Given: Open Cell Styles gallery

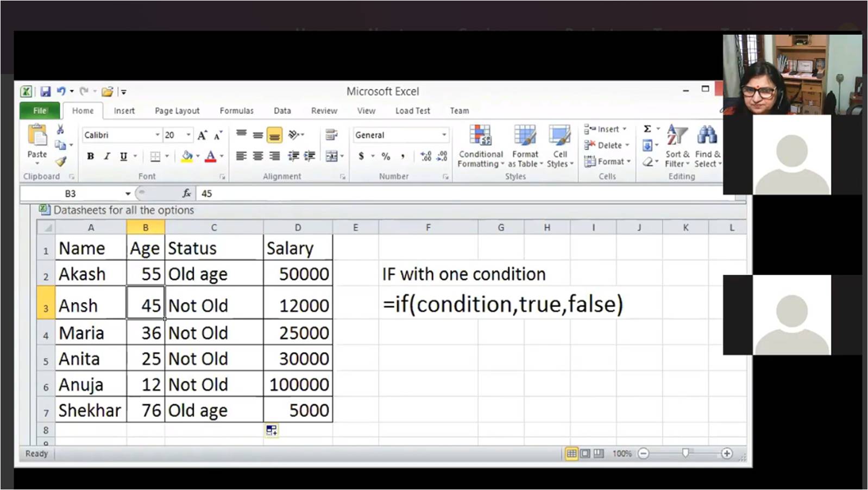Looking at the screenshot, I should [560, 147].
